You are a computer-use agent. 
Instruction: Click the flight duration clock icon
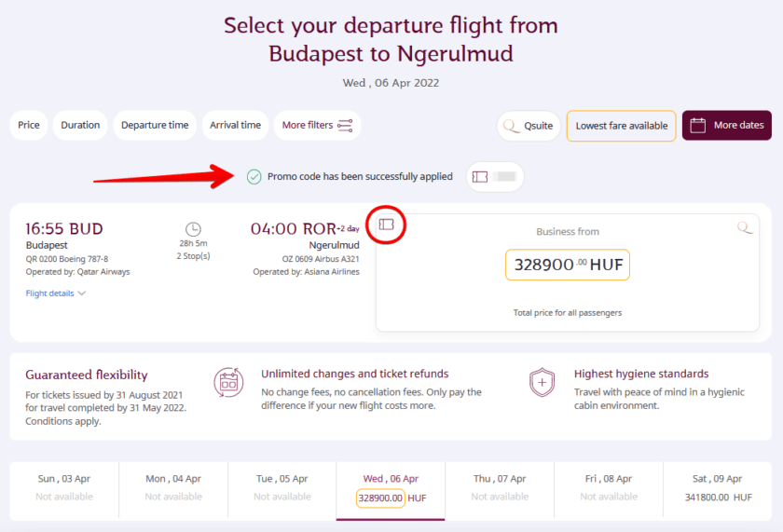pos(193,228)
